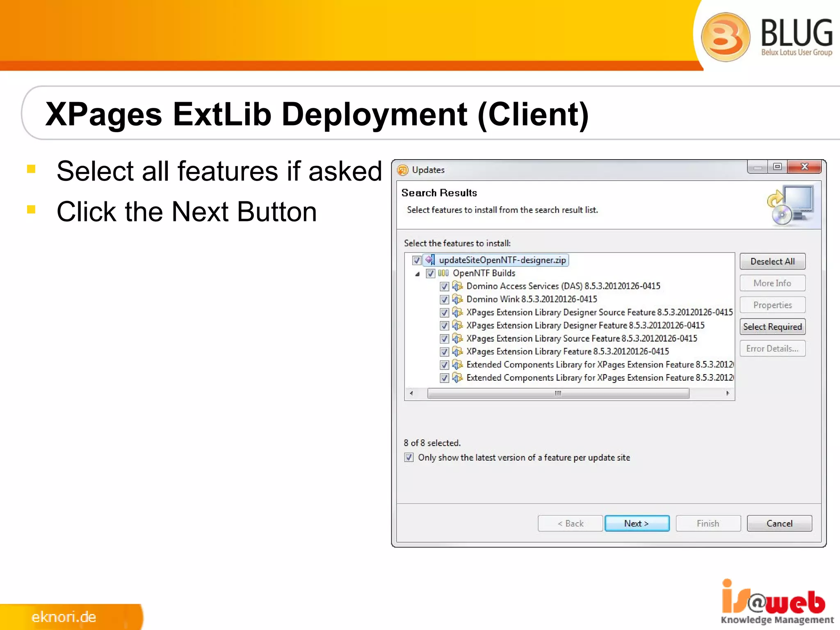Click the update site icon beside updateSiteOpenNTF-designer.zip
This screenshot has width=840, height=630.
pyautogui.click(x=430, y=260)
